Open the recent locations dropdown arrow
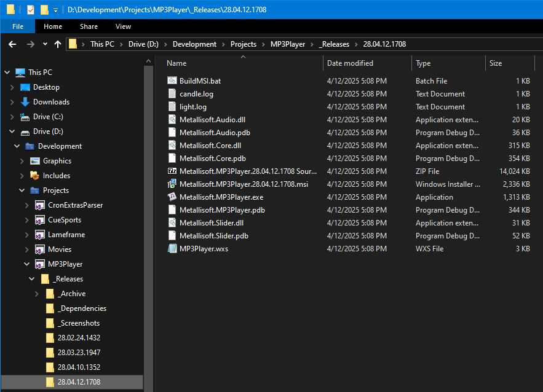Viewport: 543px width, 392px height. 45,44
